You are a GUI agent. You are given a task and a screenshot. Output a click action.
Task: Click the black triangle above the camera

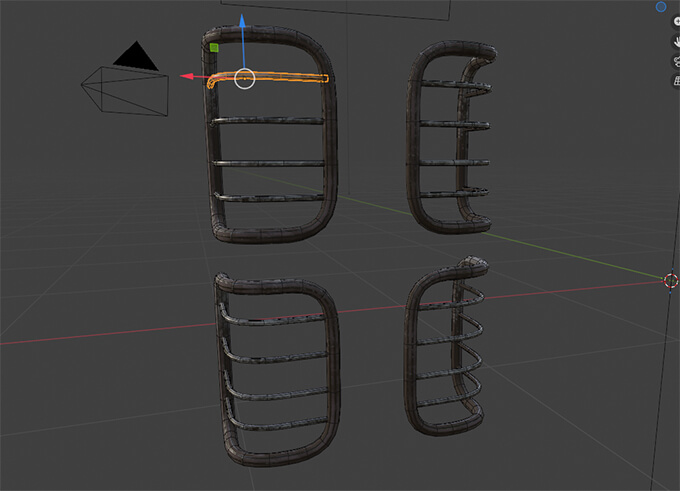tap(136, 56)
